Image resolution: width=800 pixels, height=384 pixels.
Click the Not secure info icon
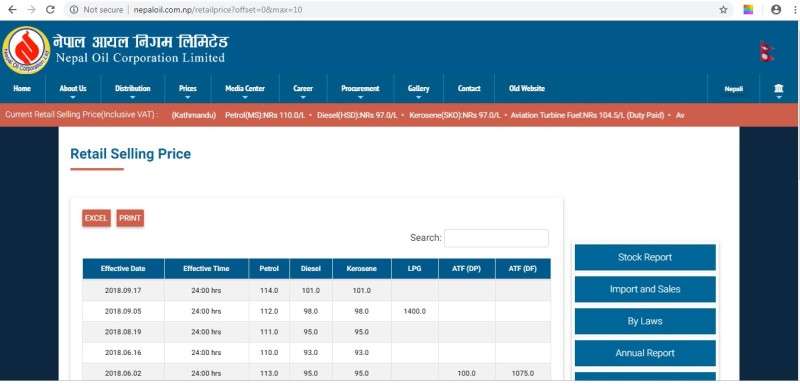[x=74, y=10]
